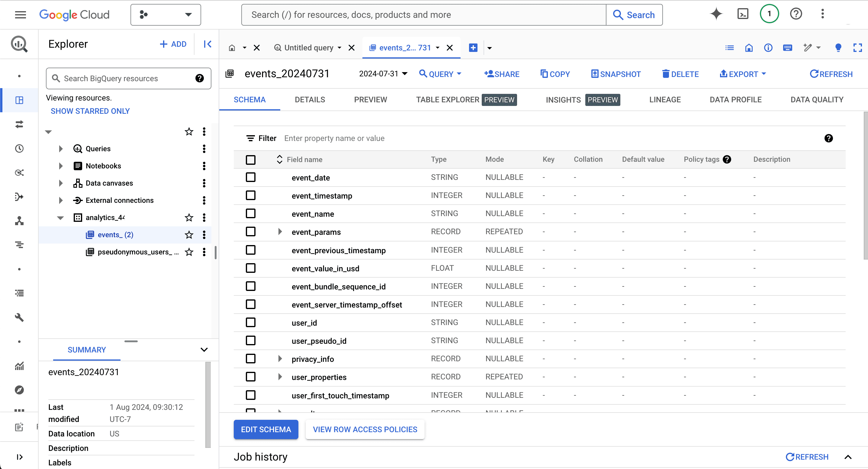Expand the privacy_info record field
Viewport: 868px width, 469px height.
pos(280,359)
